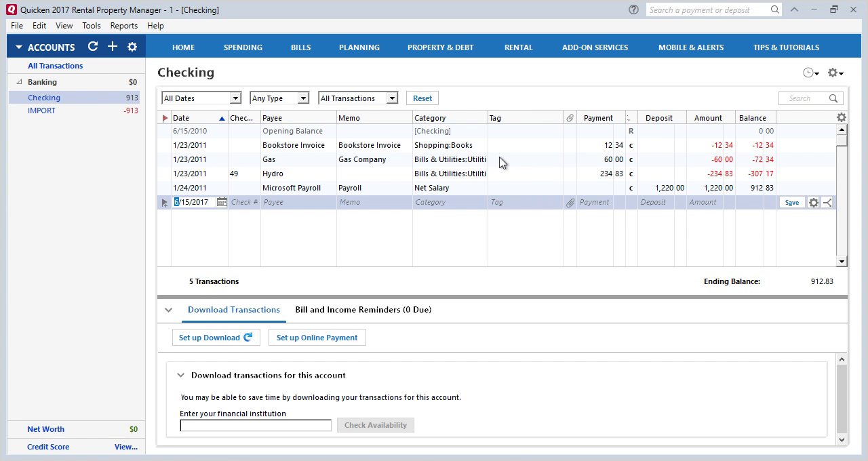Switch to the HOME tab
Image resolution: width=868 pixels, height=461 pixels.
[x=183, y=47]
